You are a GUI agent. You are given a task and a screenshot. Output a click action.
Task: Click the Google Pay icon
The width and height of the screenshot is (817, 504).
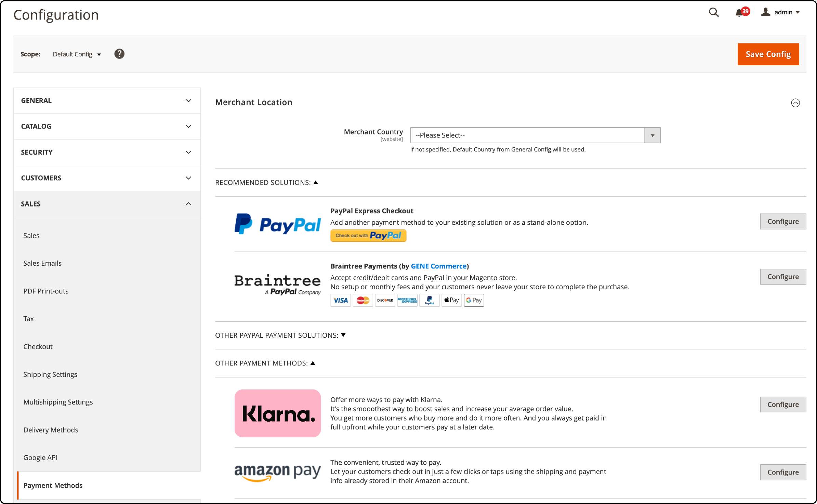[x=474, y=300]
